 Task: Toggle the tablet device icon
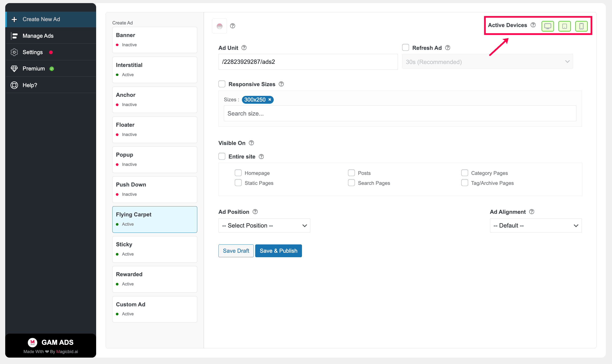click(564, 26)
